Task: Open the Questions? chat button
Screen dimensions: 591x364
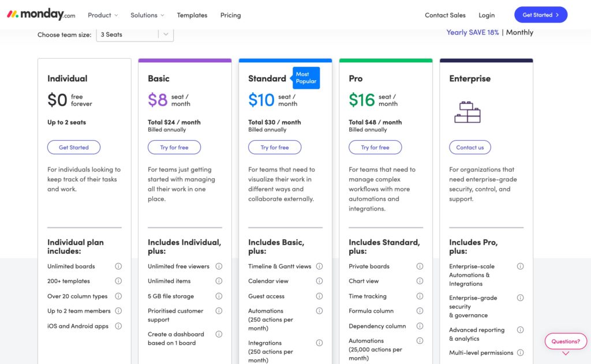Action: click(x=566, y=342)
